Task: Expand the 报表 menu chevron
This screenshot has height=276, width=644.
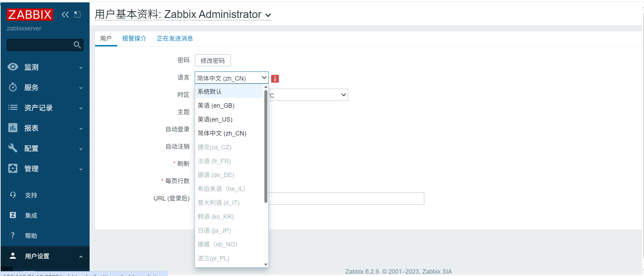Action: 81,129
